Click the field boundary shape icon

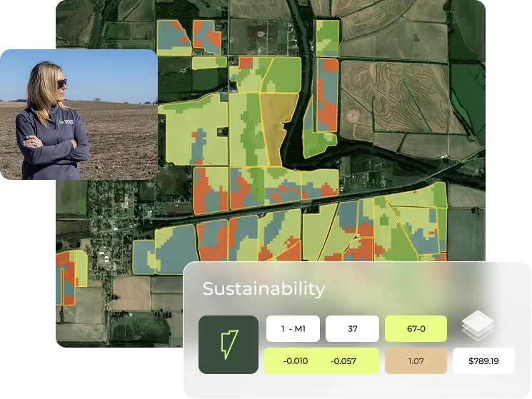click(x=228, y=345)
